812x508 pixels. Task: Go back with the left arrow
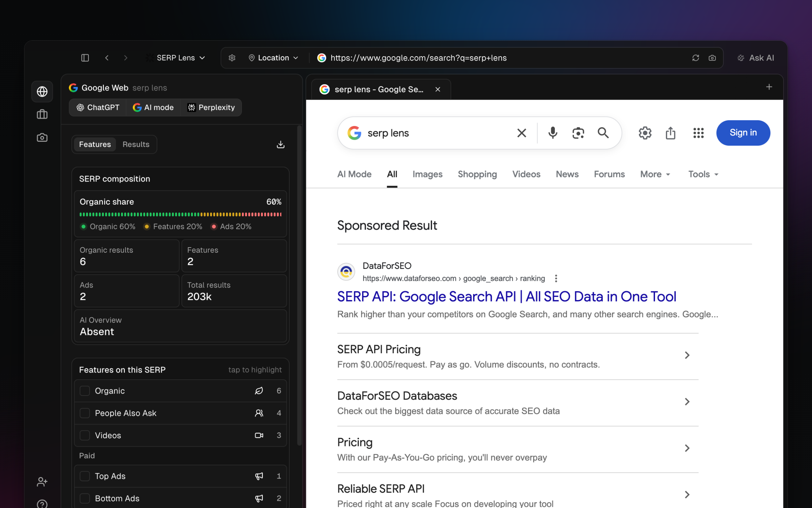click(107, 58)
